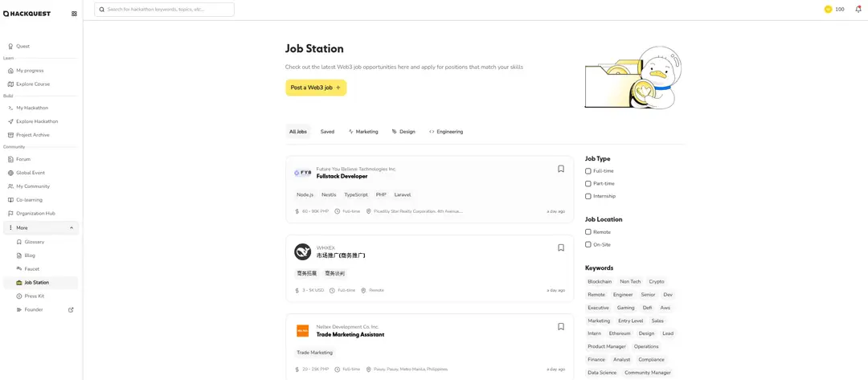The width and height of the screenshot is (868, 380).
Task: Check the Remote job location filter
Action: pyautogui.click(x=588, y=232)
